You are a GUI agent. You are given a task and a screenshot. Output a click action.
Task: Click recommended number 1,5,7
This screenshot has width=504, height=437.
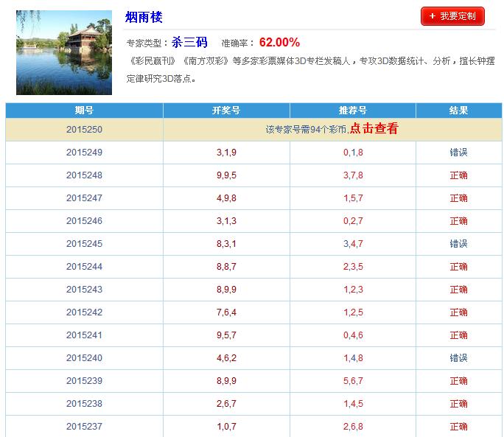(x=353, y=198)
